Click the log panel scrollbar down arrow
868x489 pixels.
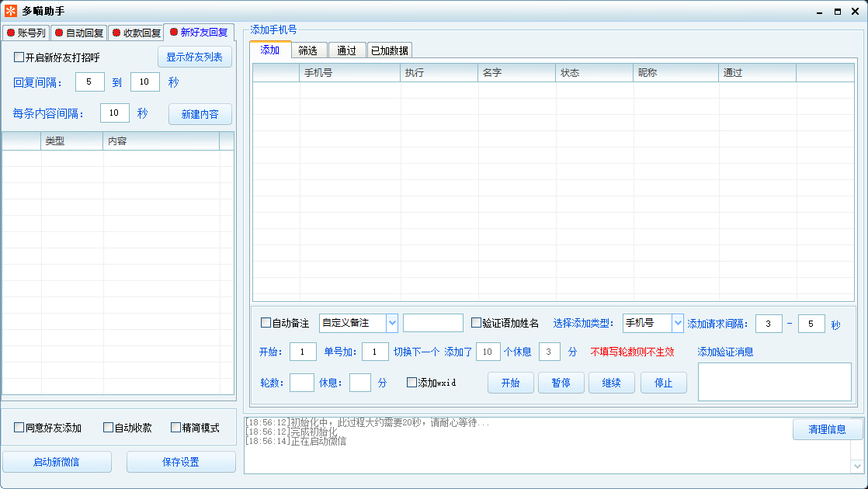click(x=857, y=466)
